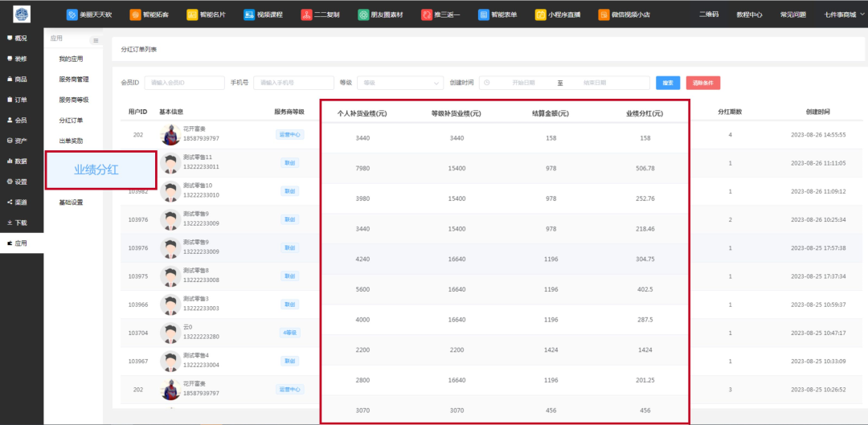Viewport: 868px width, 425px height.
Task: Collapse the 应用 sidebar with hamburger icon
Action: (96, 40)
